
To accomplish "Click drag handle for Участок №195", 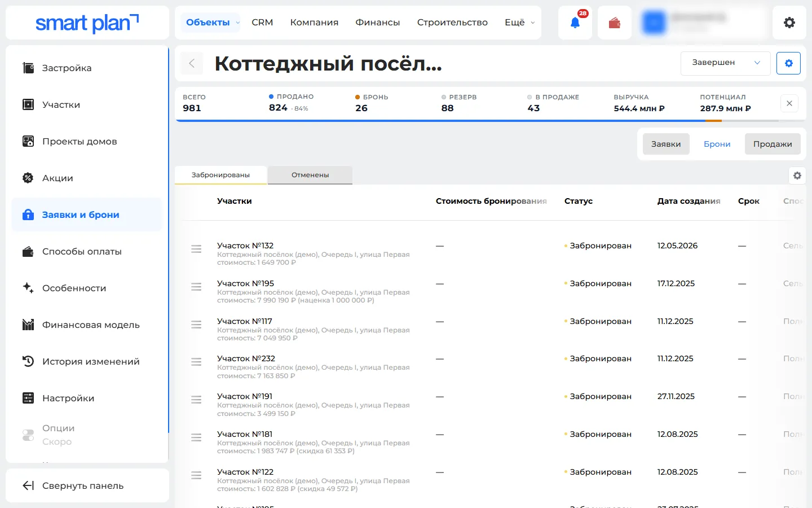I will tap(196, 287).
